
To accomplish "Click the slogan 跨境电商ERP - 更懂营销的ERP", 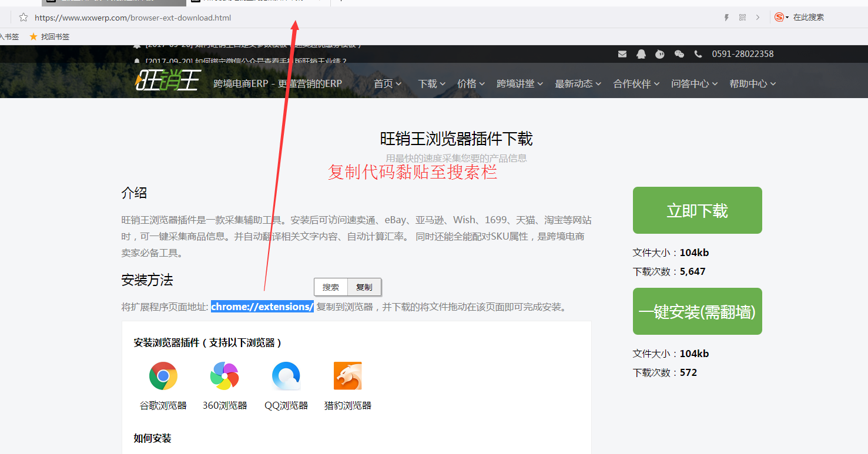I will [277, 83].
